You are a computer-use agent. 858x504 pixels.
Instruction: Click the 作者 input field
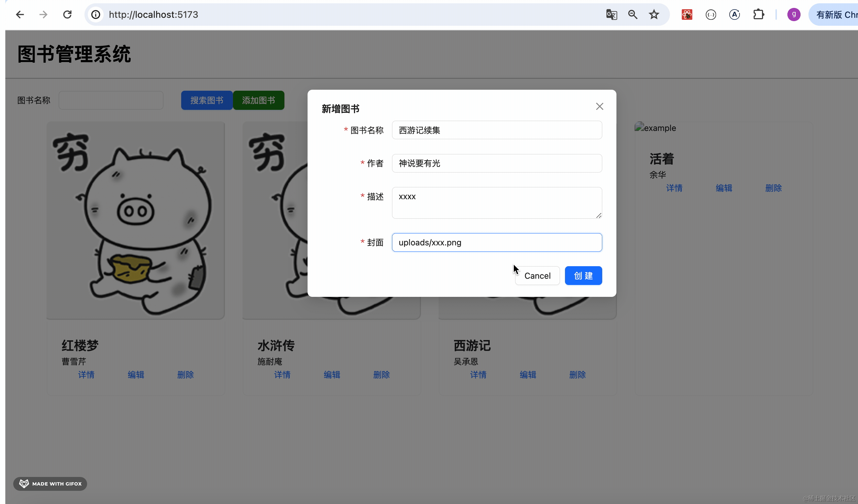(x=496, y=163)
